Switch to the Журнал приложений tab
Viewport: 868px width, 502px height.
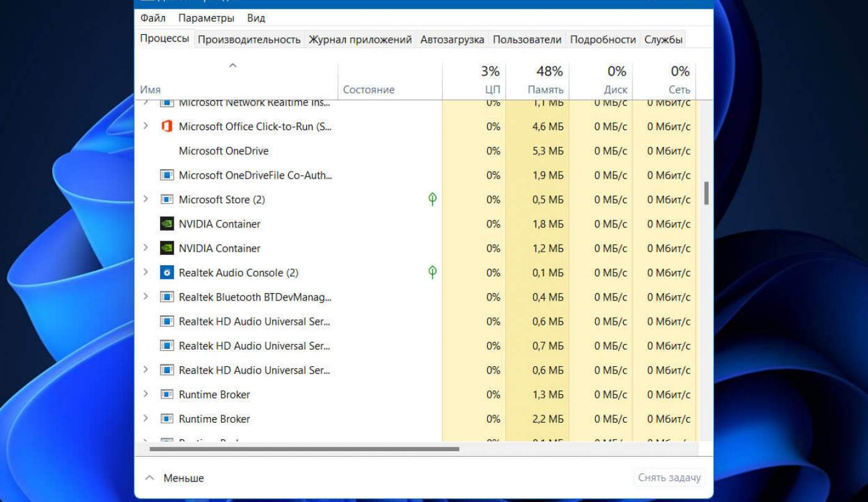360,40
